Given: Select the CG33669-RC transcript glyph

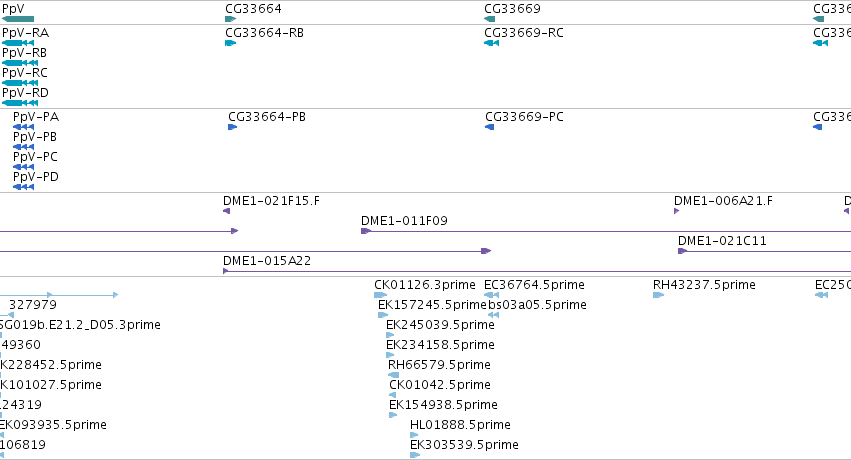Looking at the screenshot, I should (x=491, y=43).
